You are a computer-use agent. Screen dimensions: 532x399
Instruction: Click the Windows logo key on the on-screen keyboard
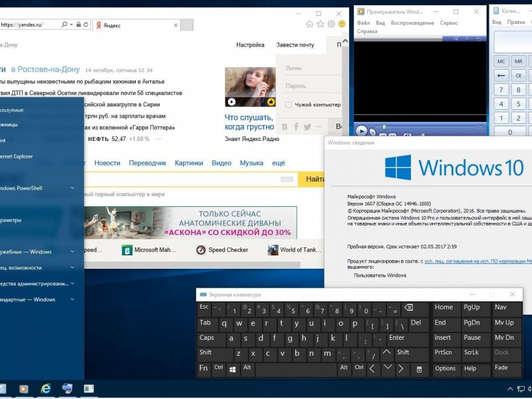(x=232, y=370)
